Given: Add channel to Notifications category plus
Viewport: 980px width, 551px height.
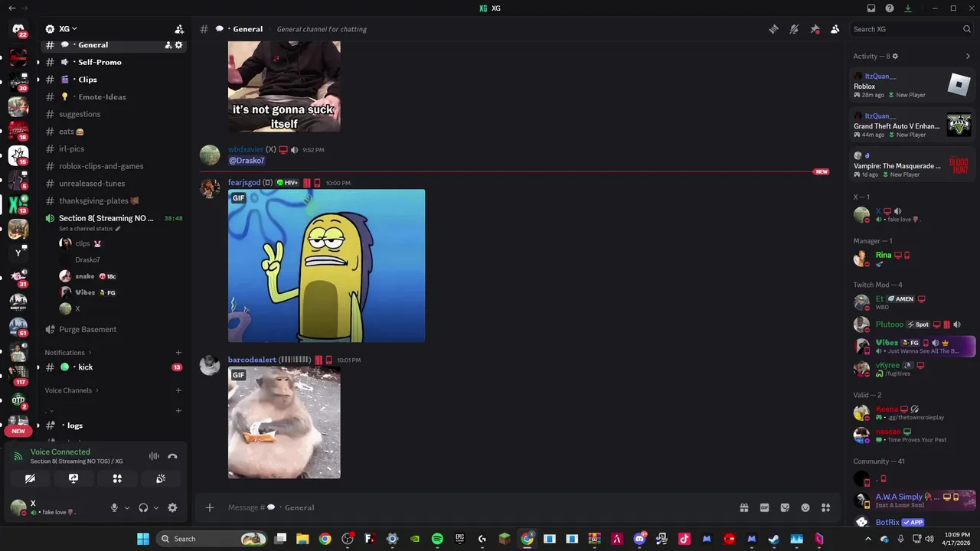Looking at the screenshot, I should click(178, 353).
